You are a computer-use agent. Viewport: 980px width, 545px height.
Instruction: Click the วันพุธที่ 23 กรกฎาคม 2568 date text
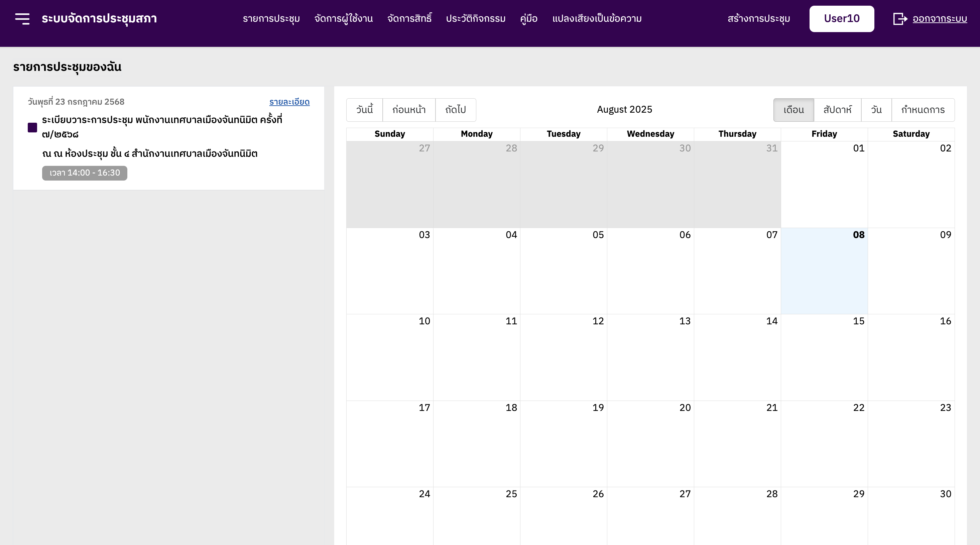pos(76,102)
